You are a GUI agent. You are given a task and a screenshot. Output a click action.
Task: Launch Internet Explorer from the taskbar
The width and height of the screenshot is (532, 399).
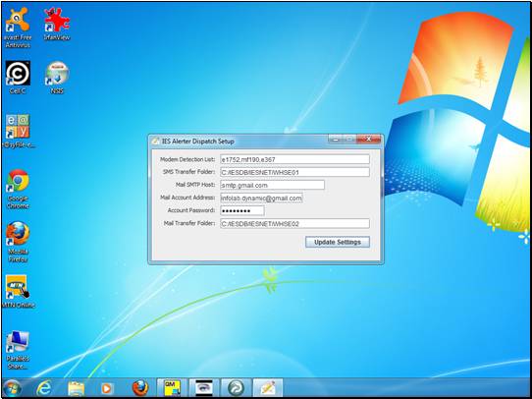[x=44, y=388]
